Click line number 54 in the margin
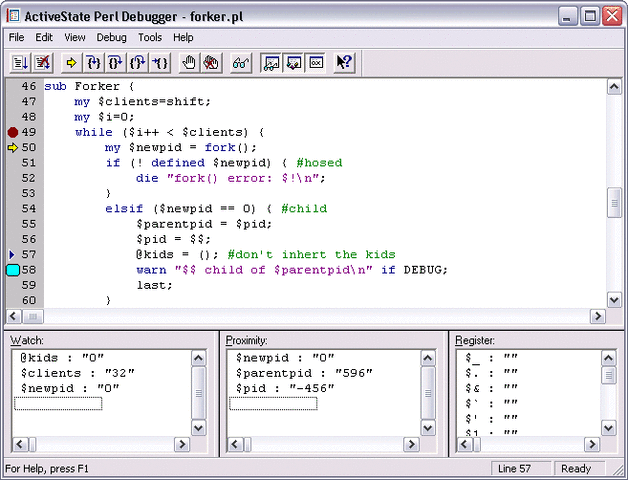 coord(29,208)
